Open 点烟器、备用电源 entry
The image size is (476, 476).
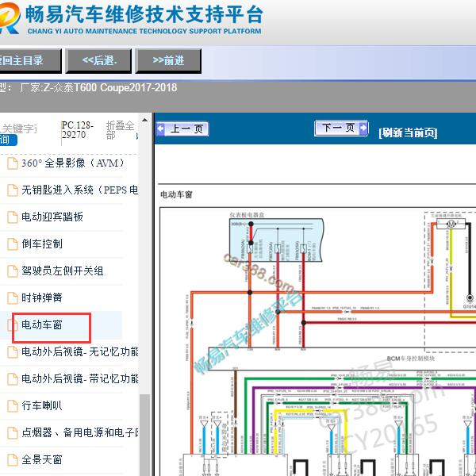[x=80, y=432]
